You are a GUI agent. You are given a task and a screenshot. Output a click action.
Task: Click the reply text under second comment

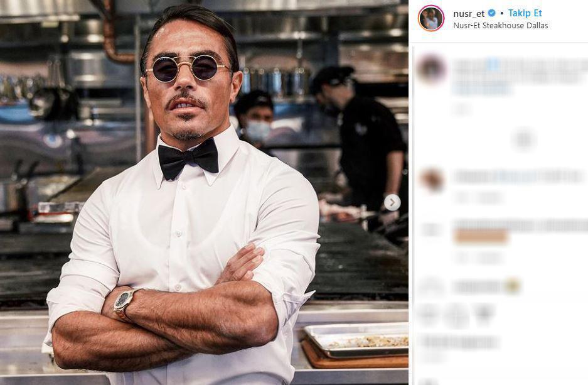(x=488, y=198)
